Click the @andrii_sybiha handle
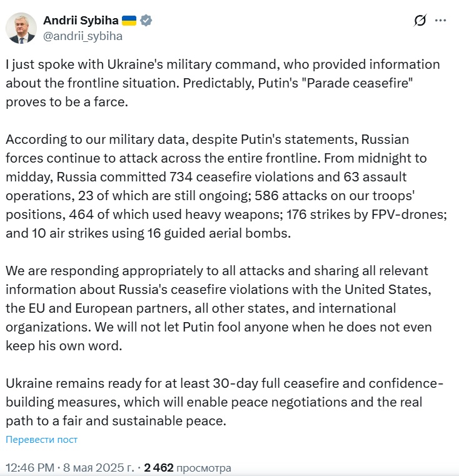This screenshot has width=459, height=476. [x=83, y=36]
